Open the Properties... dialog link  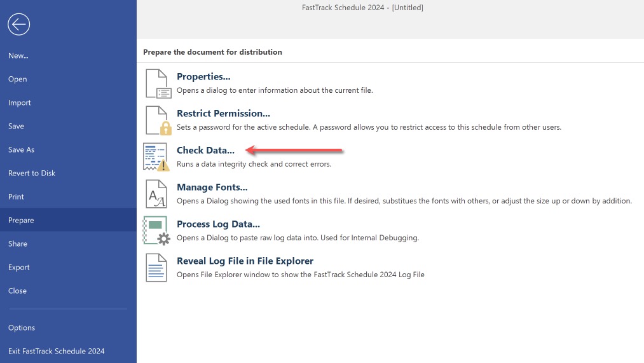pos(203,77)
